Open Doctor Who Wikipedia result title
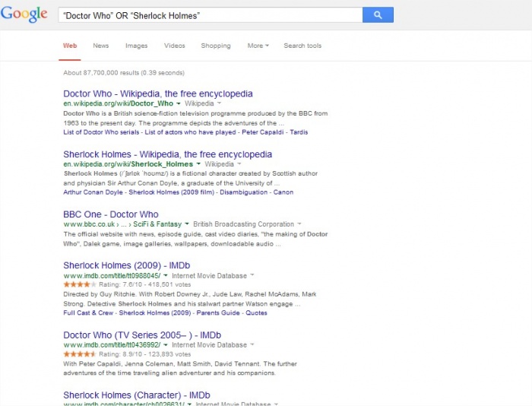Image resolution: width=532 pixels, height=406 pixels. pyautogui.click(x=158, y=94)
